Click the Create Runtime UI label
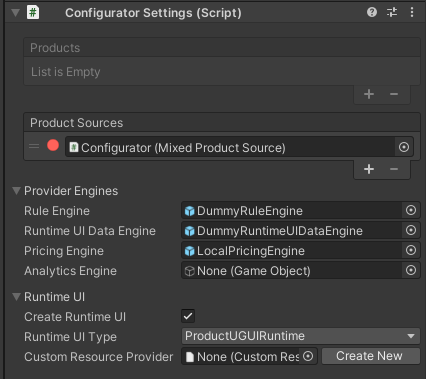This screenshot has height=379, width=426. click(x=75, y=317)
